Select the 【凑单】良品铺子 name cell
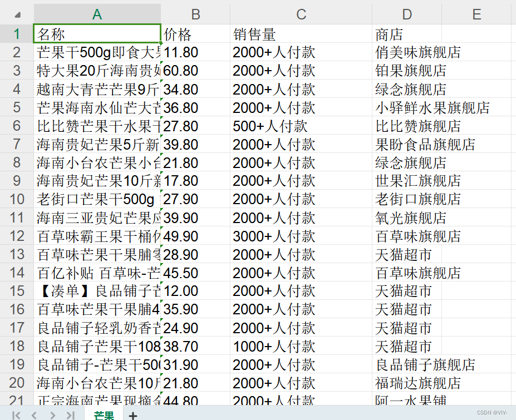 click(97, 291)
